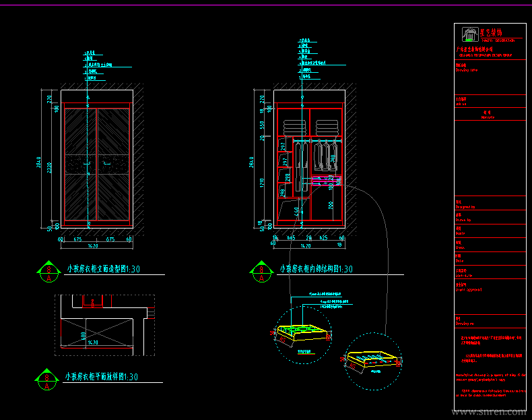Screen dimensions: 532x420
Task: Select the wardrobe plan view drawing
Action: [104, 325]
